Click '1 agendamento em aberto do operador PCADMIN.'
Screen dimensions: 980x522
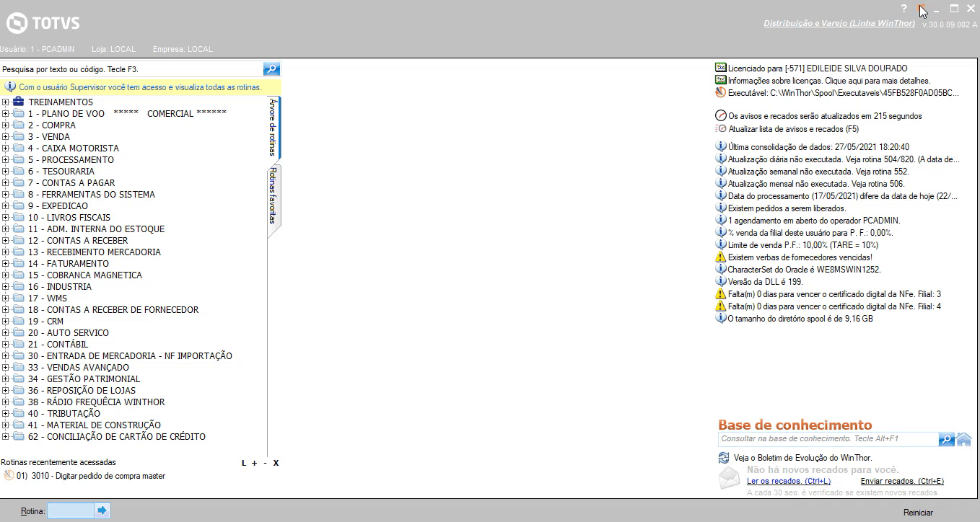[x=814, y=220]
